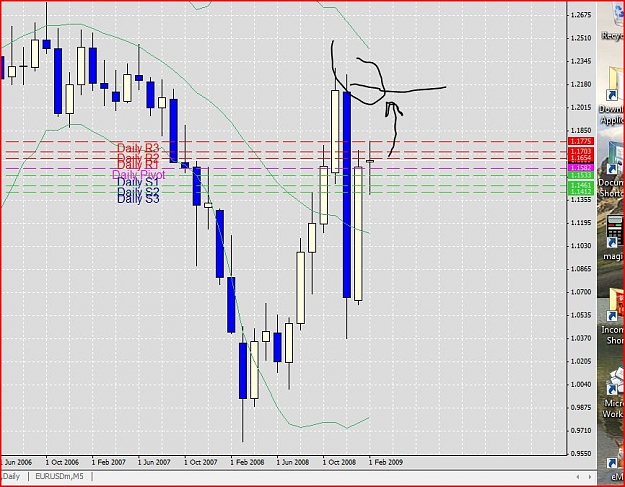Click the 1.0370 price axis value
The height and width of the screenshot is (487, 625).
coord(581,338)
